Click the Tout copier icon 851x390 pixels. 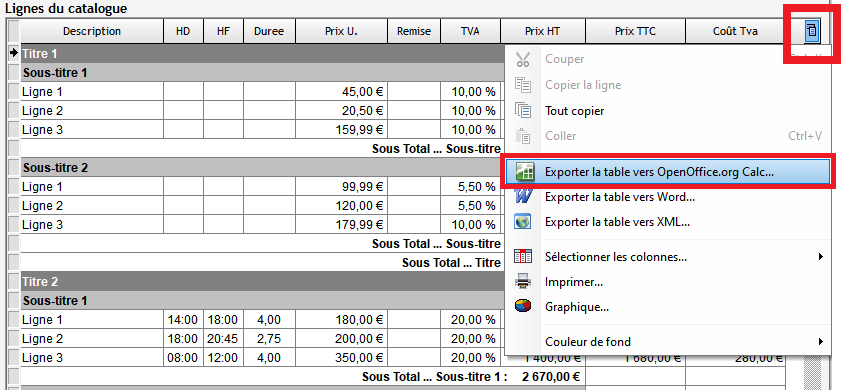[x=523, y=111]
